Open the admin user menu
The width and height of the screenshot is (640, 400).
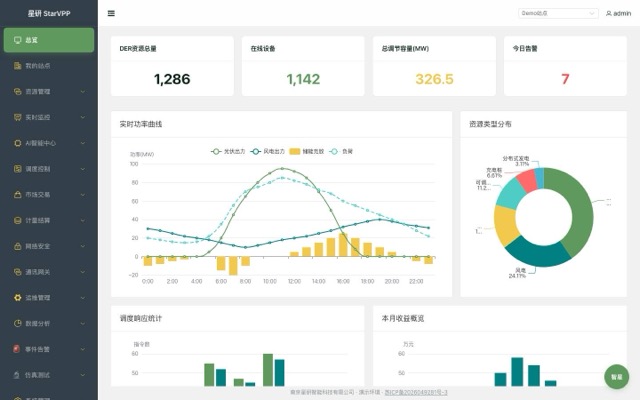point(618,13)
